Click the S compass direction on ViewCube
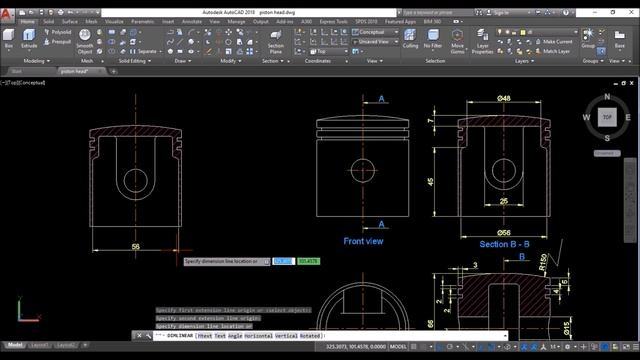640x360 pixels. 607,138
